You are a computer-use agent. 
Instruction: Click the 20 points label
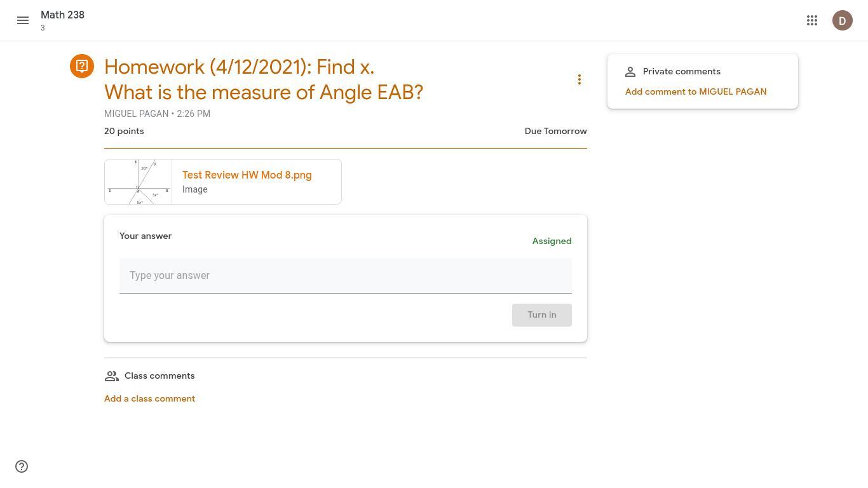point(124,131)
